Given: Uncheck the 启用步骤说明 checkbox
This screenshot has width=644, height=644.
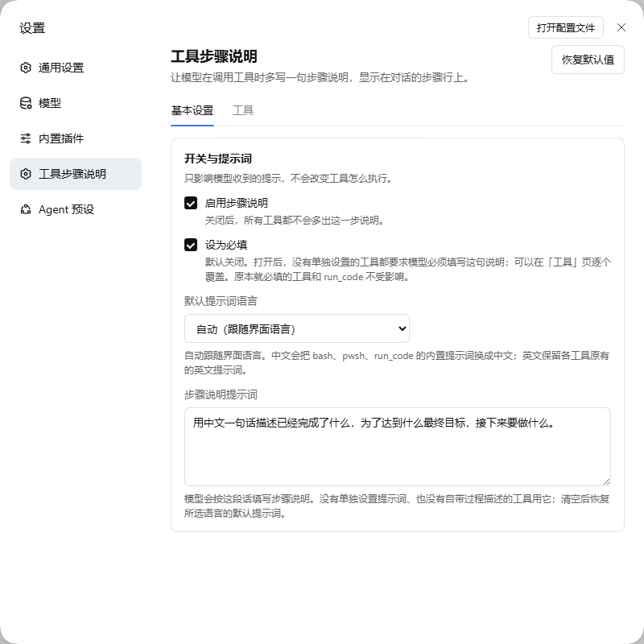Looking at the screenshot, I should pos(191,203).
